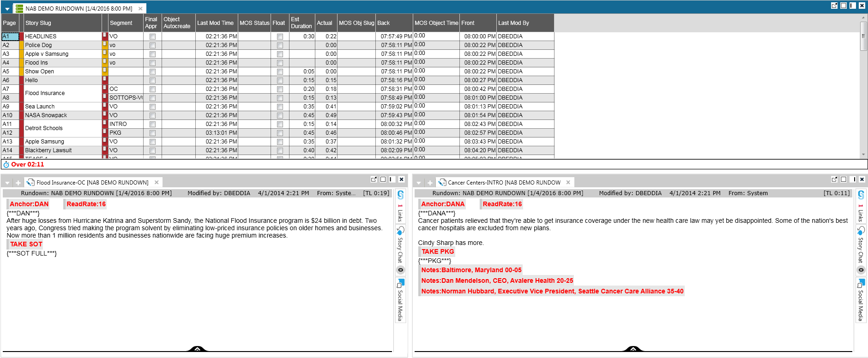Pop out the Flood Insurance-OC story pane
Screen dimensions: 868x358
374,179
